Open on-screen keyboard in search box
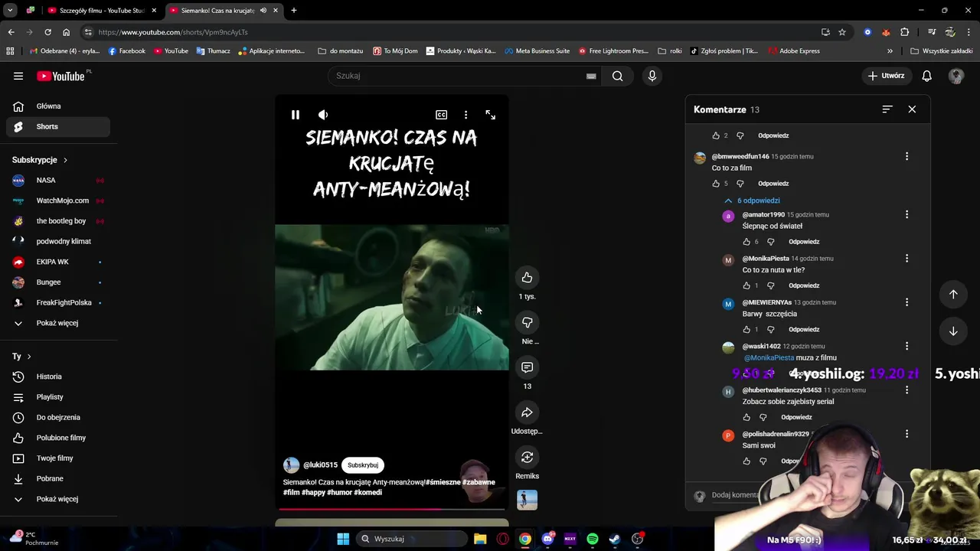The width and height of the screenshot is (980, 551). [591, 76]
